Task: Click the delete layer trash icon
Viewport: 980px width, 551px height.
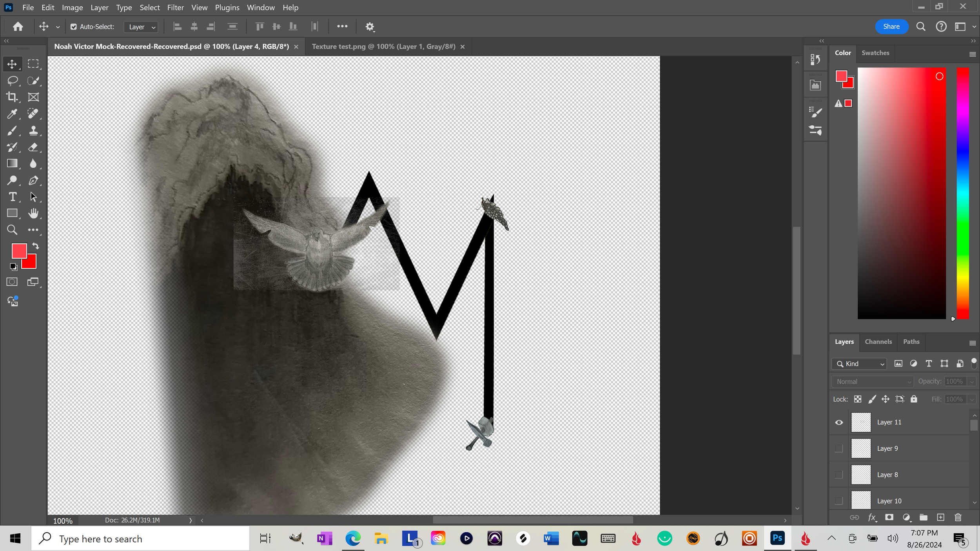Action: pos(958,518)
